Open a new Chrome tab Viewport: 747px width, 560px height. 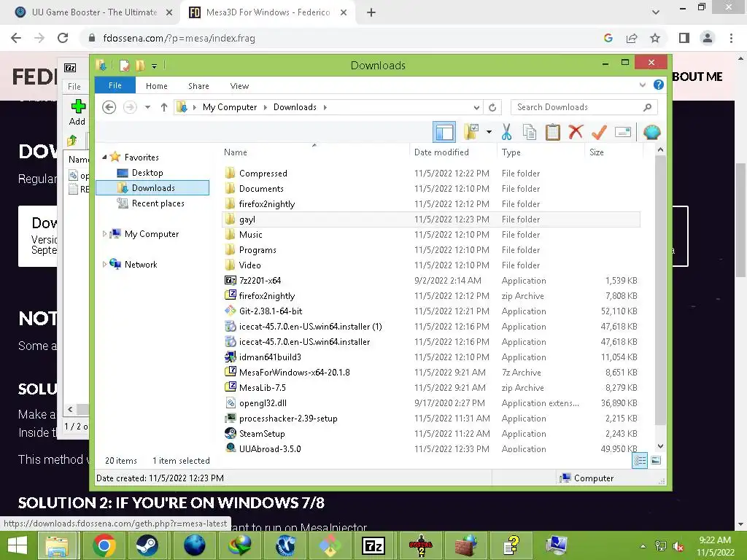click(x=371, y=13)
